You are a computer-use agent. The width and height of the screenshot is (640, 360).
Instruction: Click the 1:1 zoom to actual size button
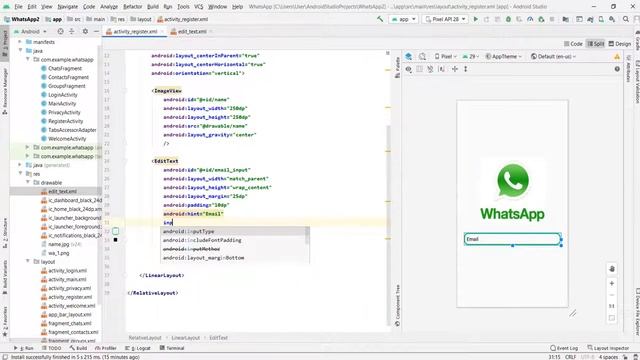pos(612,306)
